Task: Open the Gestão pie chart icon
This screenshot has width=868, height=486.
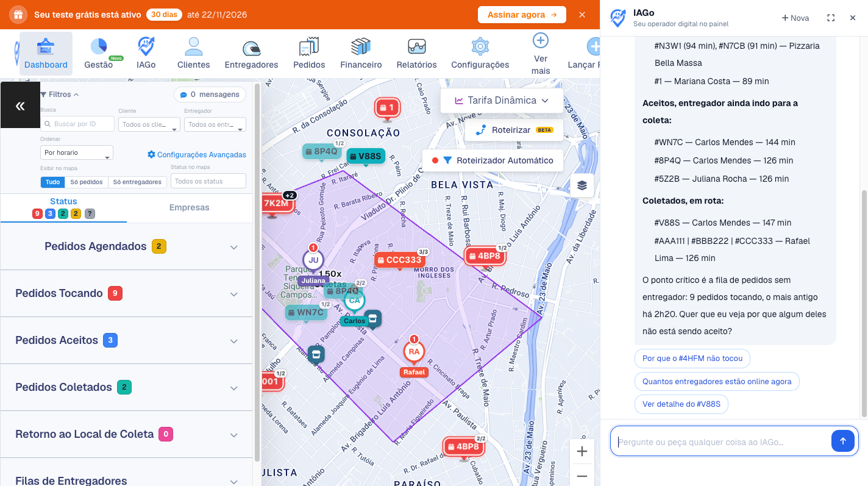Action: 99,46
